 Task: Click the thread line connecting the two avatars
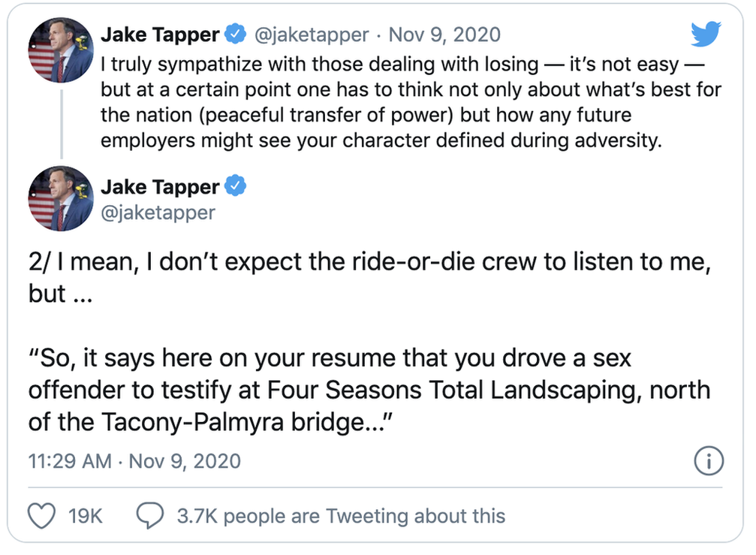tap(60, 124)
